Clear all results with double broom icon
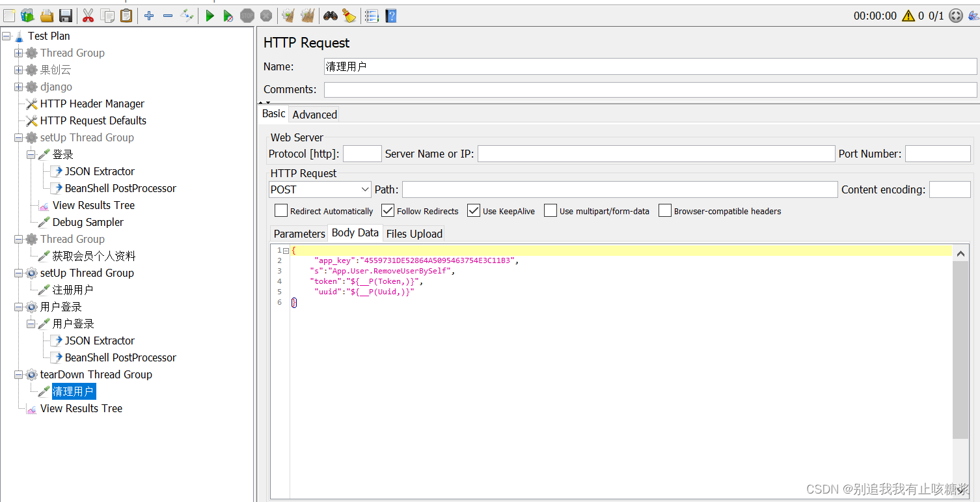This screenshot has height=502, width=980. pos(308,16)
